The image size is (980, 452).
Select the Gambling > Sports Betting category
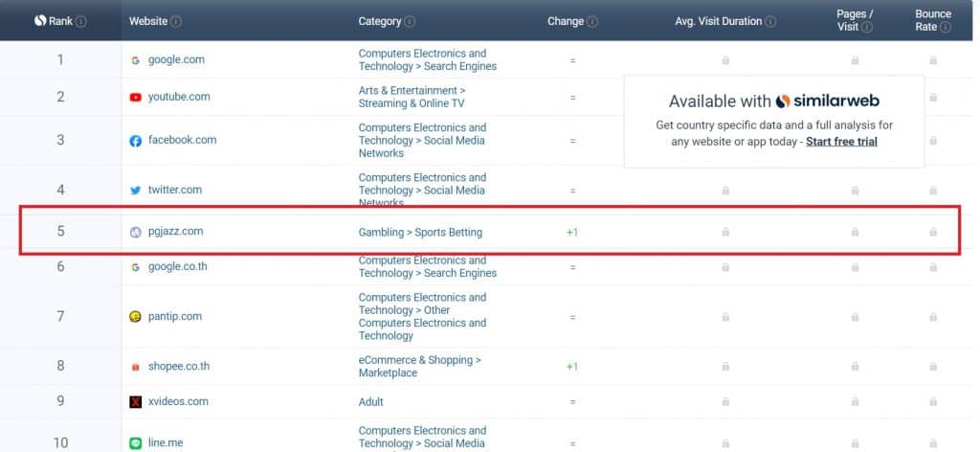click(x=420, y=232)
